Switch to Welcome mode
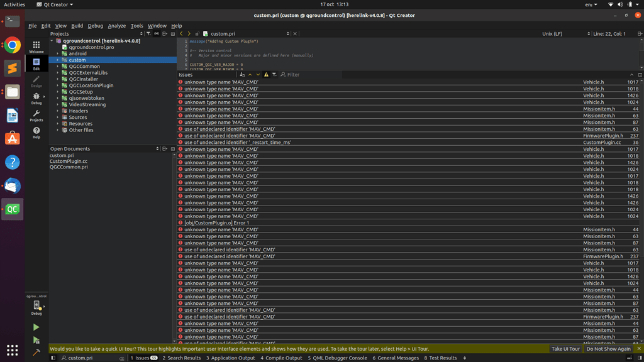Viewport: 644px width, 362px height. [x=36, y=47]
